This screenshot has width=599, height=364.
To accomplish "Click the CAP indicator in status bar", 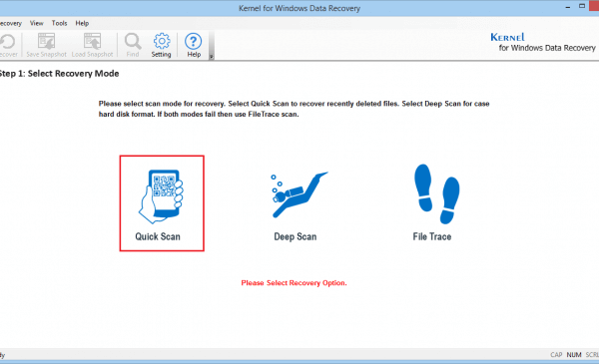I will 556,355.
